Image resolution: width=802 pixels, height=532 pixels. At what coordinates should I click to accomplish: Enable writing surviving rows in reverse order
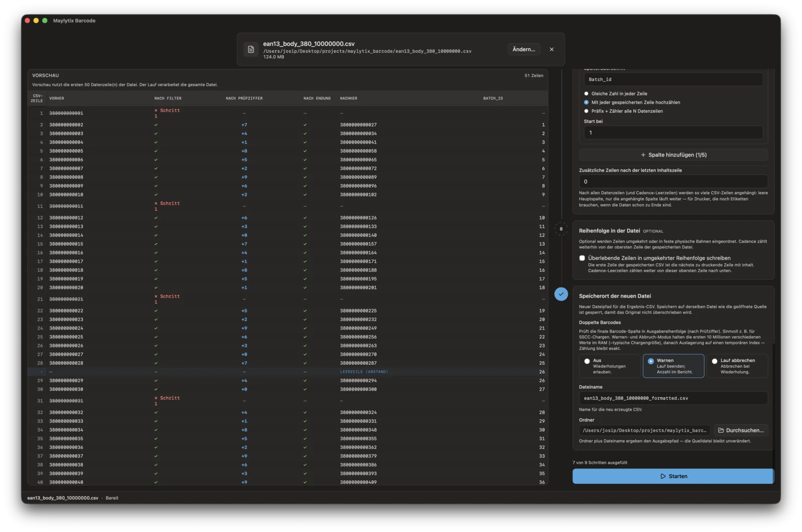point(582,258)
